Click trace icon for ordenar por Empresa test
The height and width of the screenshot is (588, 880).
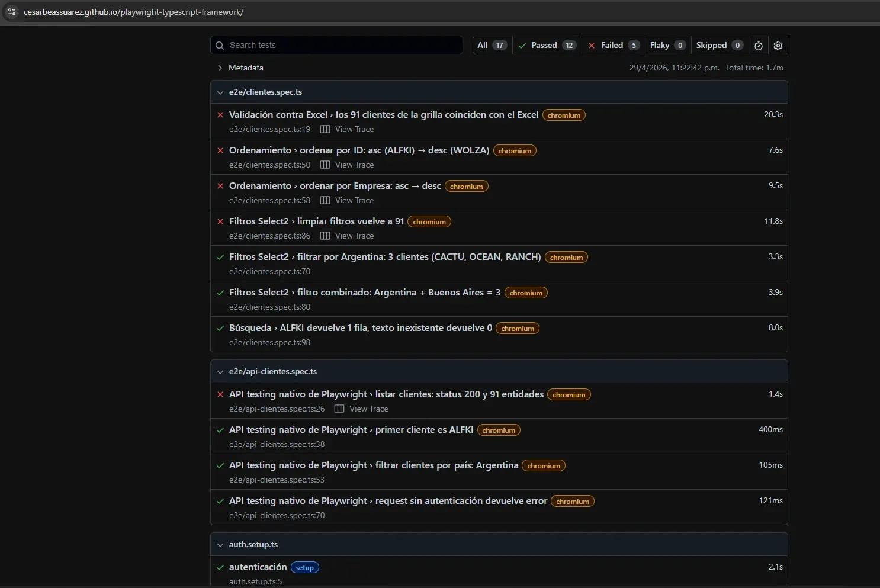[x=325, y=200]
